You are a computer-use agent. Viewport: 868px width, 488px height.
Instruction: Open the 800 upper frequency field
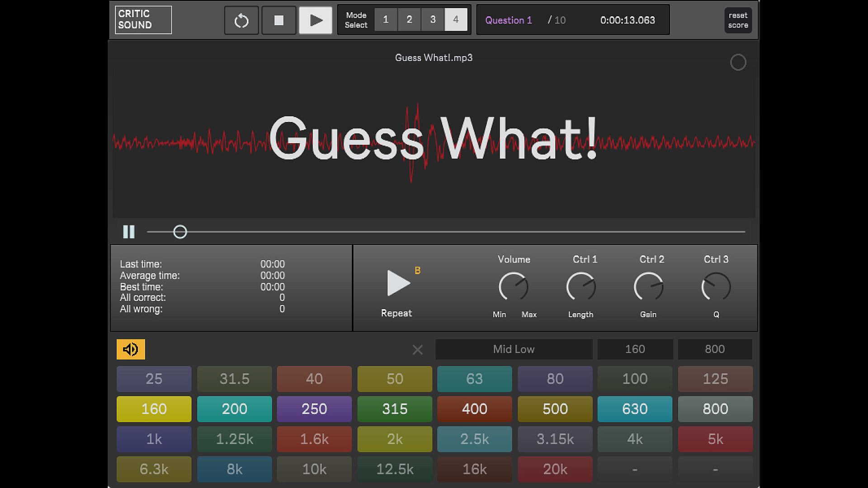714,349
